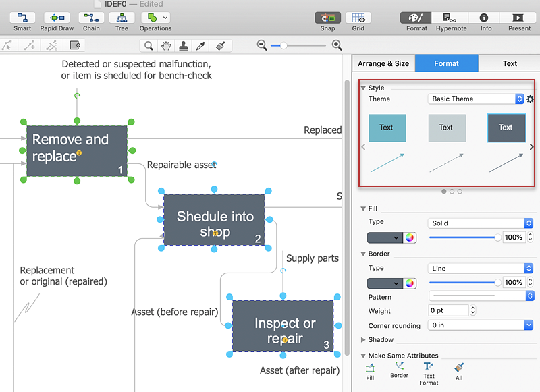Apply the light gray Text style thumbnail
Screen dimensions: 540x392
pos(447,128)
